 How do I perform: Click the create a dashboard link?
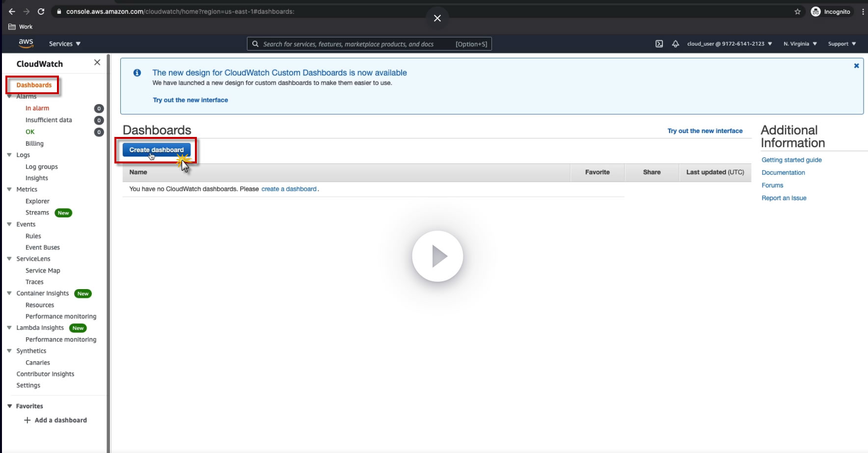point(289,189)
